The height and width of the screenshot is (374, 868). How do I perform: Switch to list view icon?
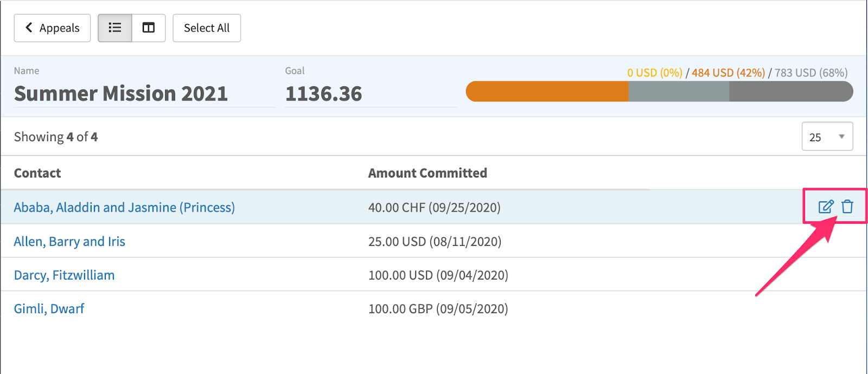click(x=114, y=28)
